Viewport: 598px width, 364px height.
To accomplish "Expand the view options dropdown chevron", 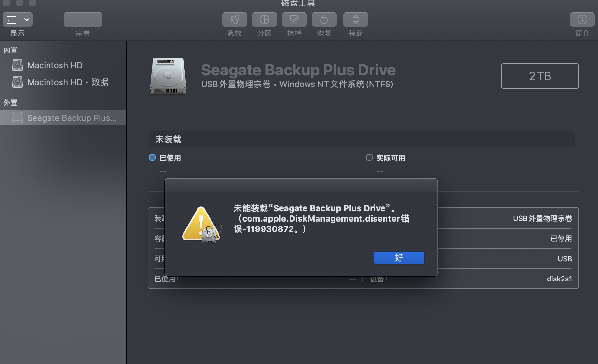I will [27, 20].
